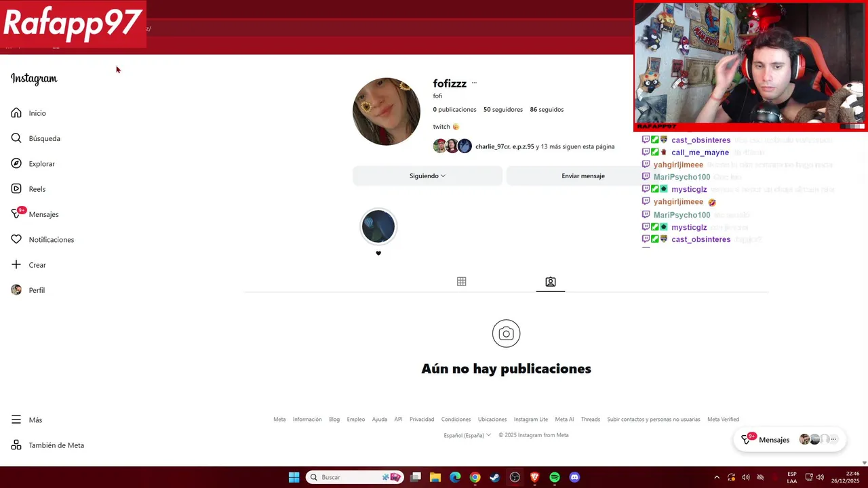Open Subir contactos y personas no usuarias link
The image size is (868, 488).
tap(654, 419)
